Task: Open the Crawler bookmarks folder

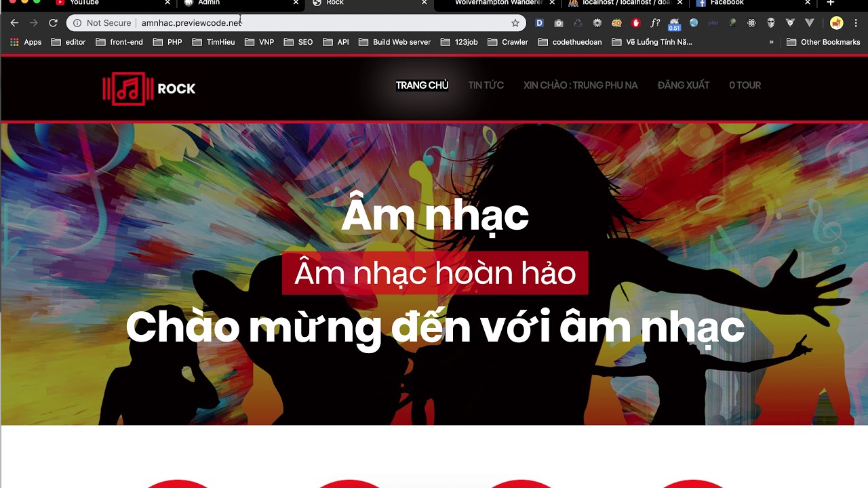Action: click(x=508, y=42)
